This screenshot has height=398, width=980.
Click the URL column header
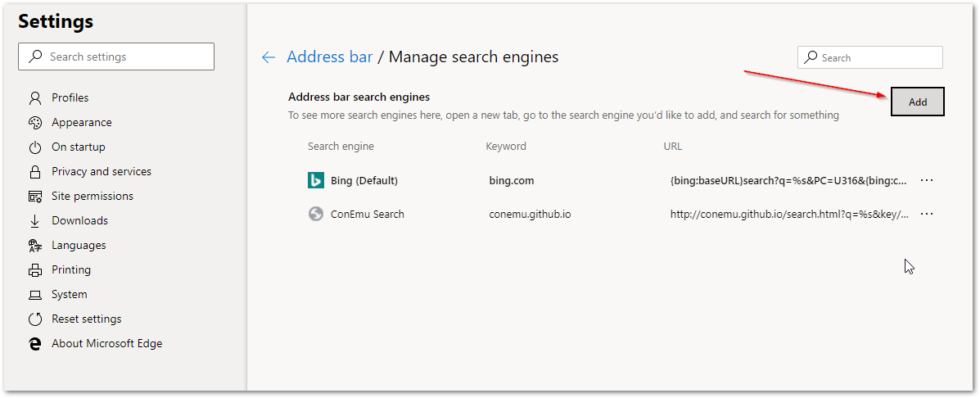point(672,147)
